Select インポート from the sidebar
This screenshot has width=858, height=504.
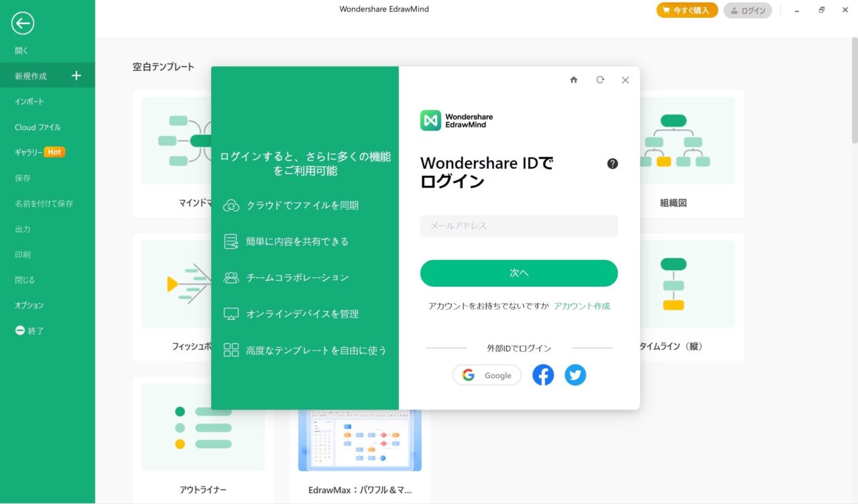30,101
